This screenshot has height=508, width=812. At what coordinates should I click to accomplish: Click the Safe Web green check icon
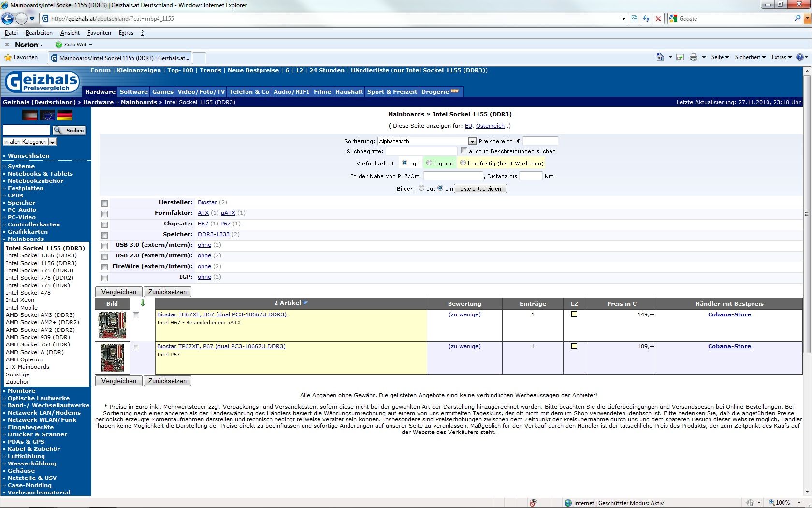(58, 45)
